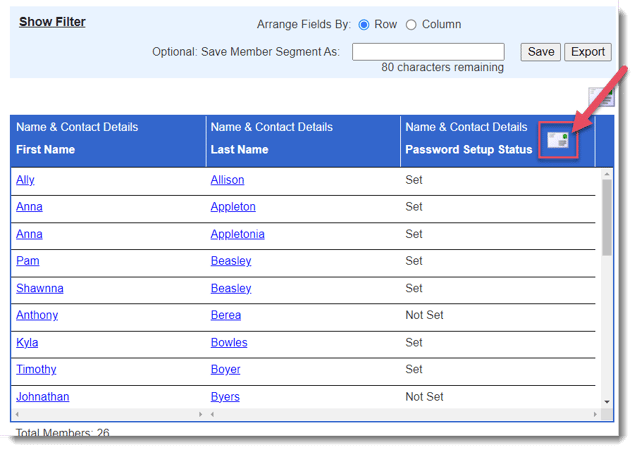Click the email envelope icon in header
The width and height of the screenshot is (644, 452).
tap(557, 141)
